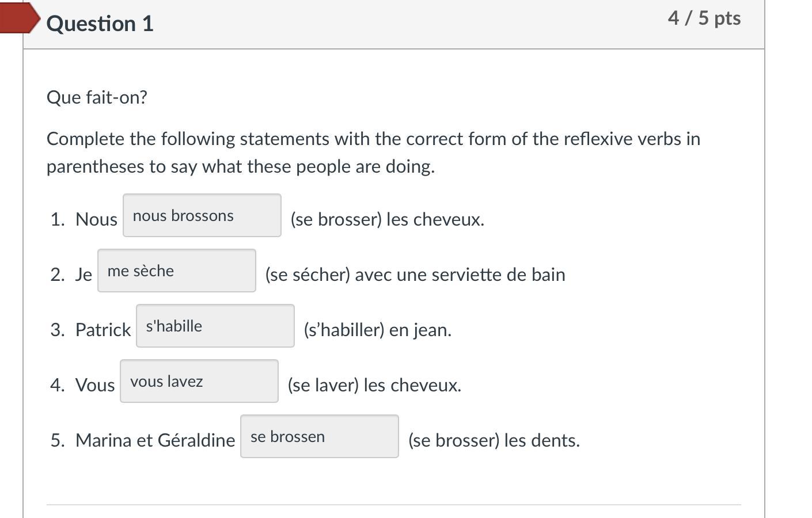Click the "Complete the following statements" instructions
This screenshot has width=812, height=518.
click(373, 153)
